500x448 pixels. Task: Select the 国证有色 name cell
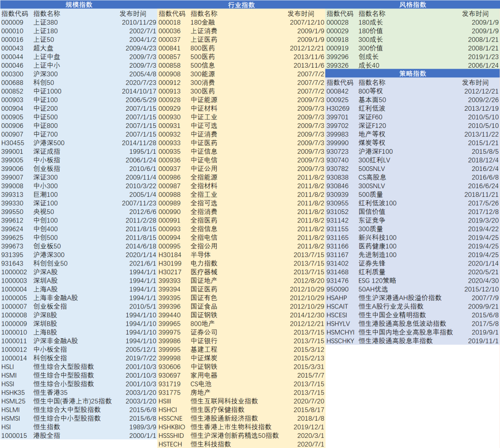click(x=204, y=298)
